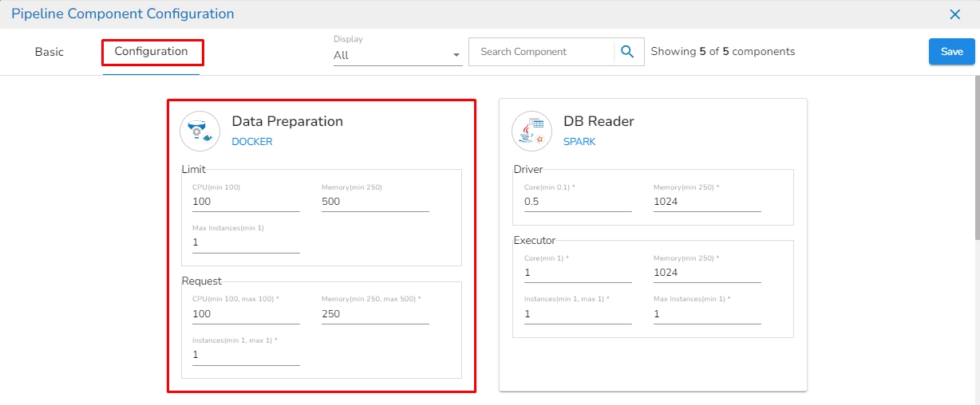Click the Limit Max Instances field
980x405 pixels.
click(x=246, y=242)
